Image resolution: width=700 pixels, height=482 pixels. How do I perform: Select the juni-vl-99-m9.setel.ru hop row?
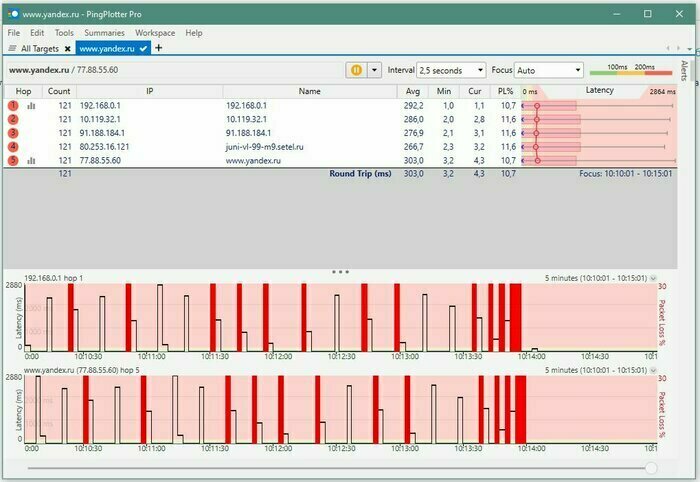(260, 146)
